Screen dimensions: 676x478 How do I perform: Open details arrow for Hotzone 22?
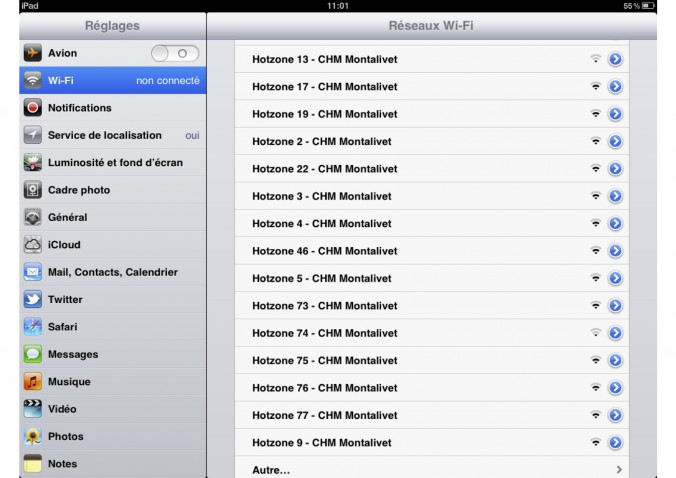tap(615, 169)
